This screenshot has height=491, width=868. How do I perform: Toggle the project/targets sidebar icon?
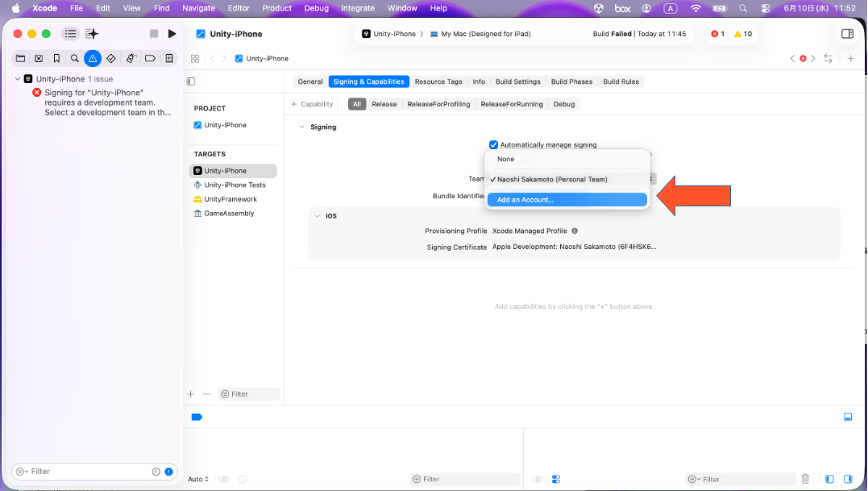coord(191,81)
